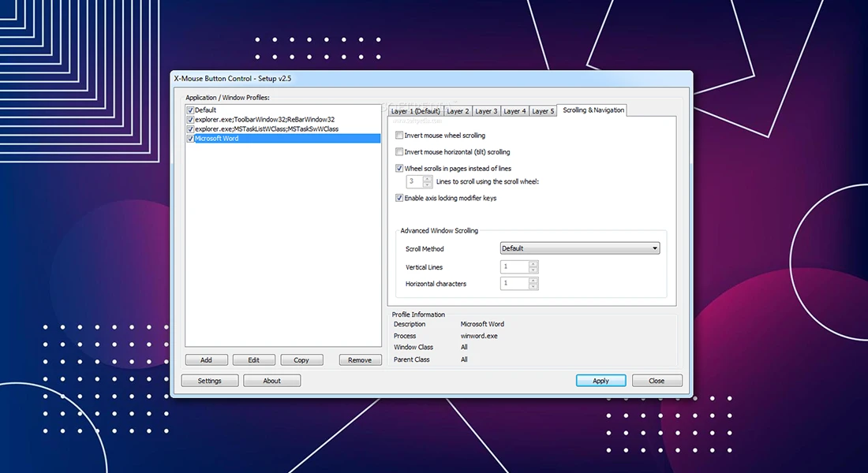Viewport: 868px width, 473px height.
Task: Click the Add profile button
Action: (x=207, y=360)
